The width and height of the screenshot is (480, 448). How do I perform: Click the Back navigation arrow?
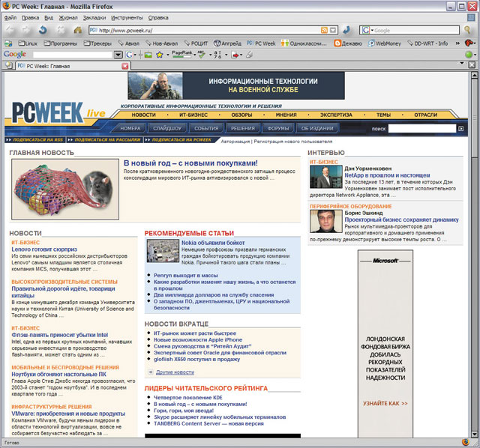[10, 30]
